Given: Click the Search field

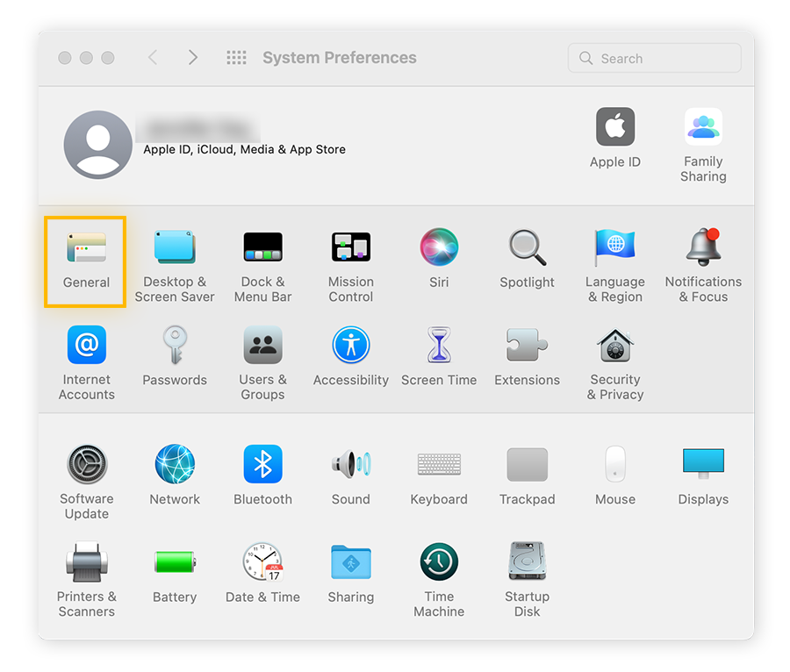Looking at the screenshot, I should pos(654,58).
